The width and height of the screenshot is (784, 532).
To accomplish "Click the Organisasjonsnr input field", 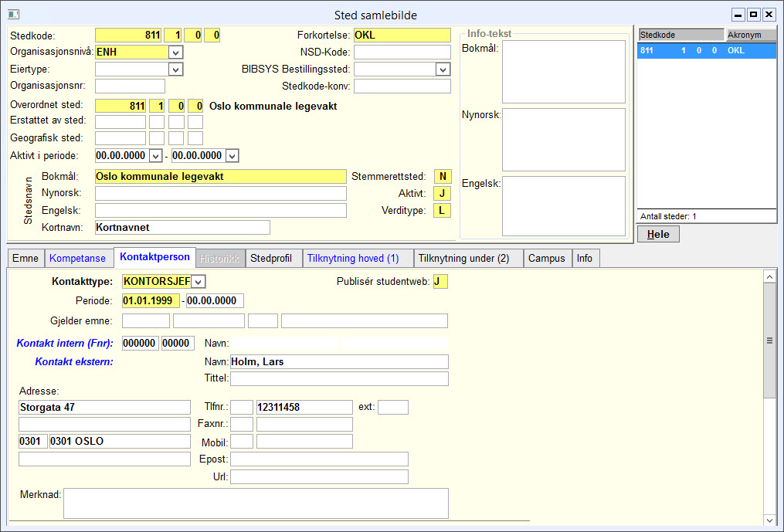I will coord(130,86).
